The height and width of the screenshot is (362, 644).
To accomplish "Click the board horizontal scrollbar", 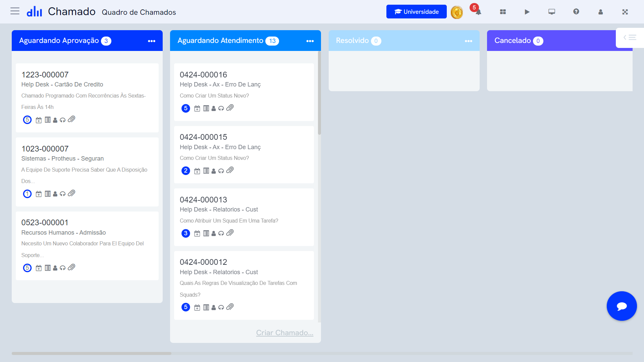I will [91, 353].
